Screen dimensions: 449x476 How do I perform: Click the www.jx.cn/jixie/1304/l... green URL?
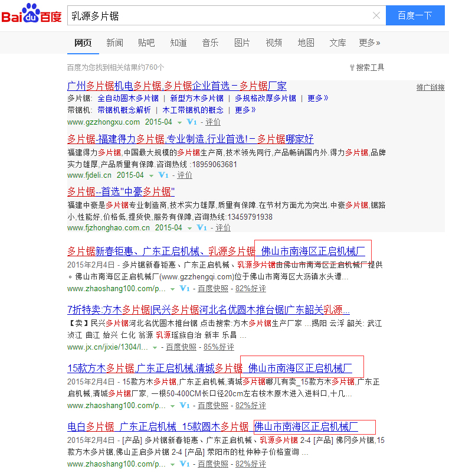pyautogui.click(x=108, y=347)
